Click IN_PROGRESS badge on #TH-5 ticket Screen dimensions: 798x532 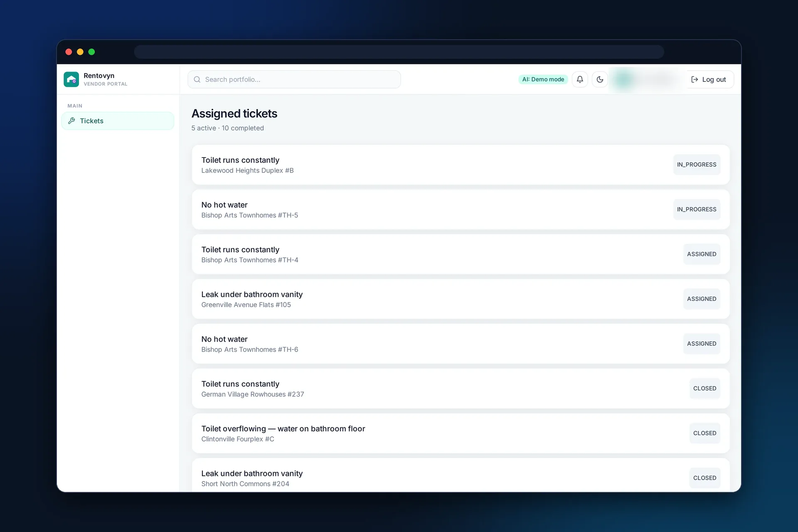pyautogui.click(x=697, y=209)
